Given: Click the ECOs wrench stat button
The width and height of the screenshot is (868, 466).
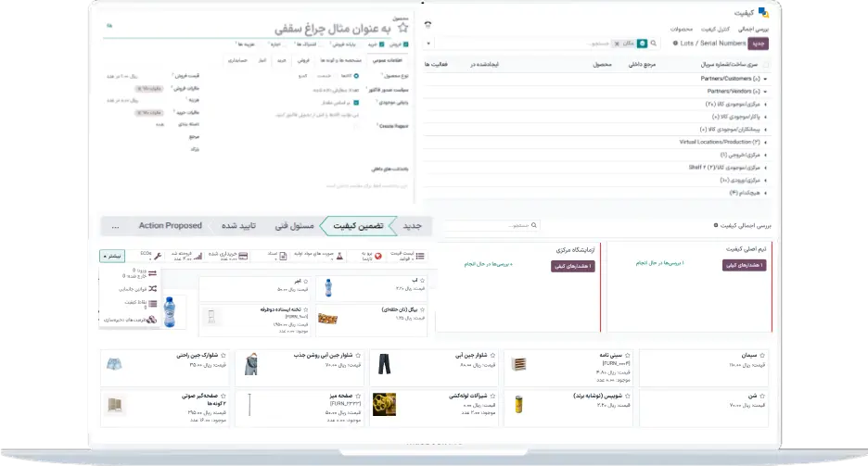Looking at the screenshot, I should 159,255.
